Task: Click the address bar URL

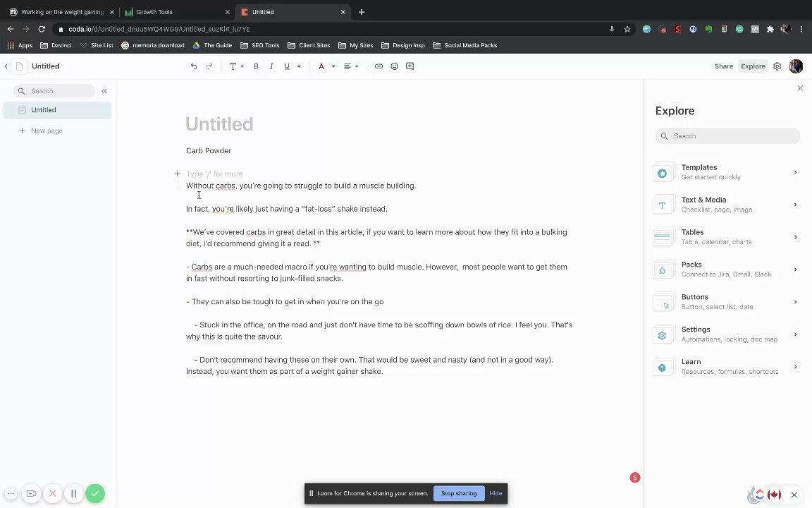Action: point(159,29)
